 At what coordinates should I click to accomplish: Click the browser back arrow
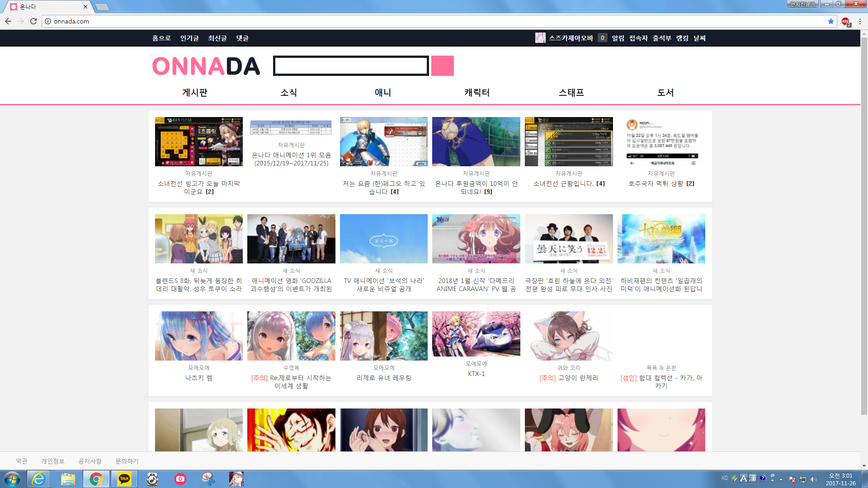pyautogui.click(x=8, y=21)
